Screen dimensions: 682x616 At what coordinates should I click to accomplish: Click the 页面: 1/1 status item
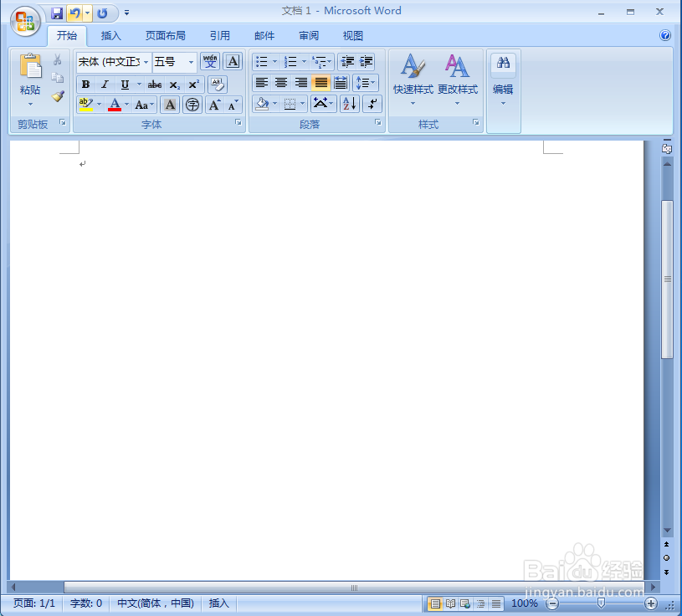(34, 603)
